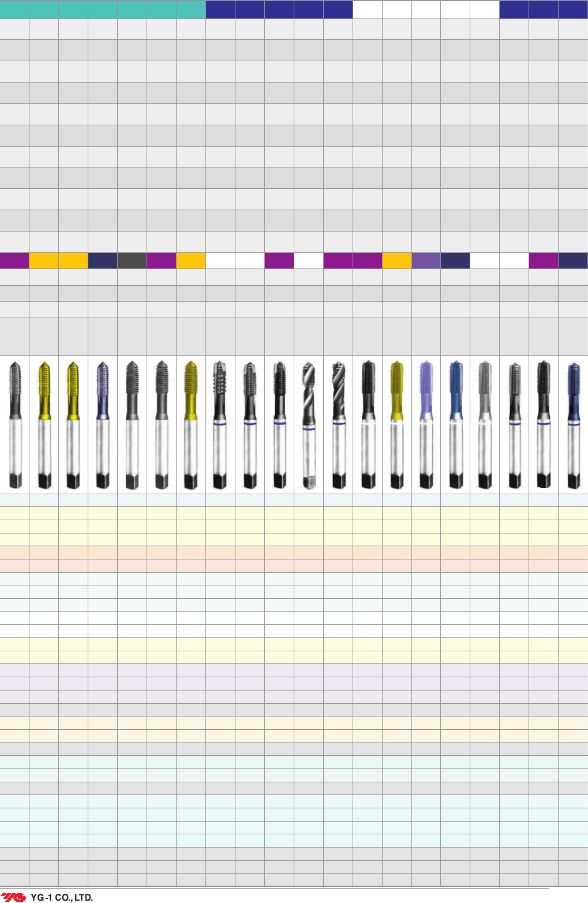Viewport: 588px width, 903px height.
Task: Select the spiral flute tap with rounded shank end
Action: click(309, 425)
